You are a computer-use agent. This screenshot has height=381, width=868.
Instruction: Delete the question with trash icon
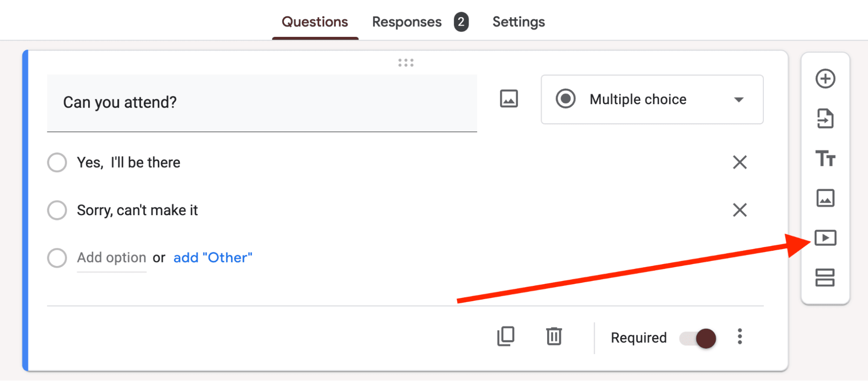click(x=553, y=337)
